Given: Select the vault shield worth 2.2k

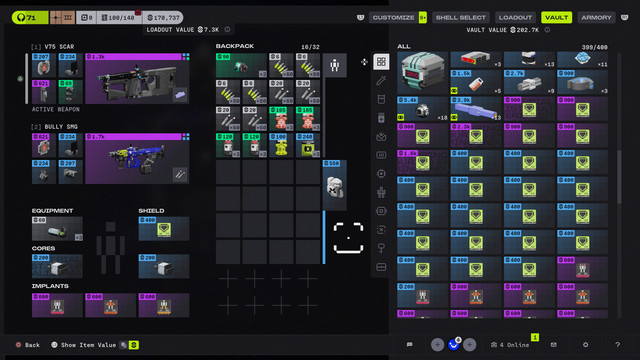Looking at the screenshot, I should (x=476, y=135).
